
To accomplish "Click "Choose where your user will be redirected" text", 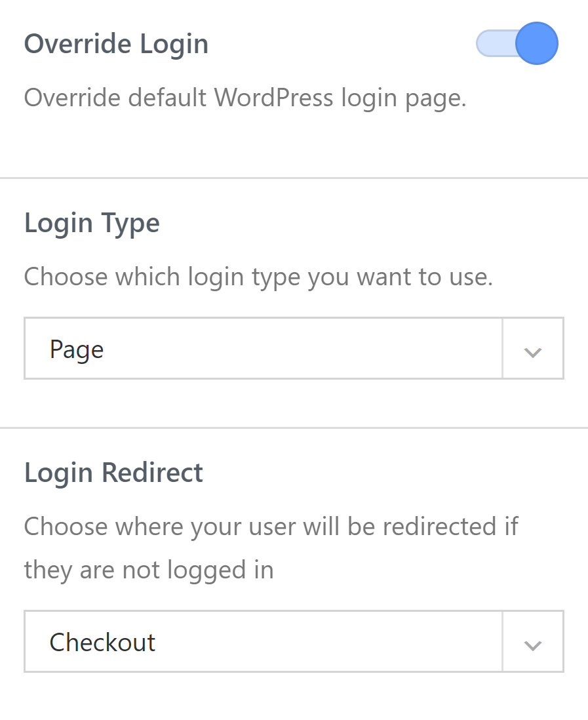I will [271, 526].
